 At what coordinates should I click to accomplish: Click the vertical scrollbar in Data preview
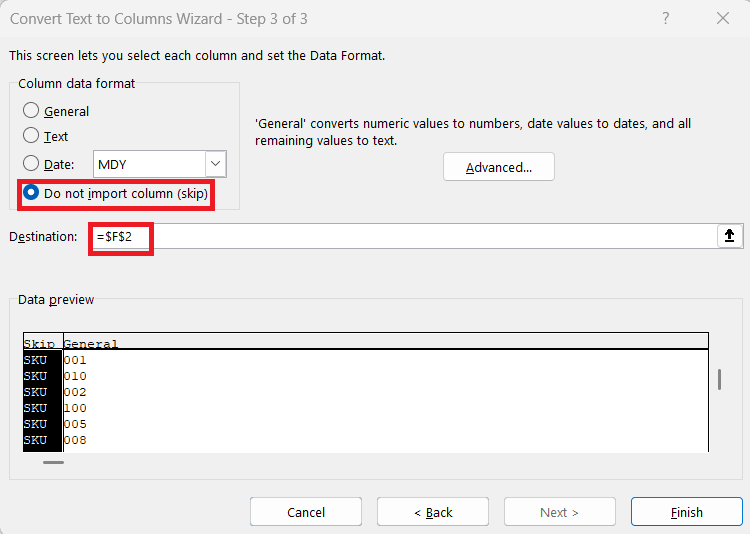coord(719,379)
